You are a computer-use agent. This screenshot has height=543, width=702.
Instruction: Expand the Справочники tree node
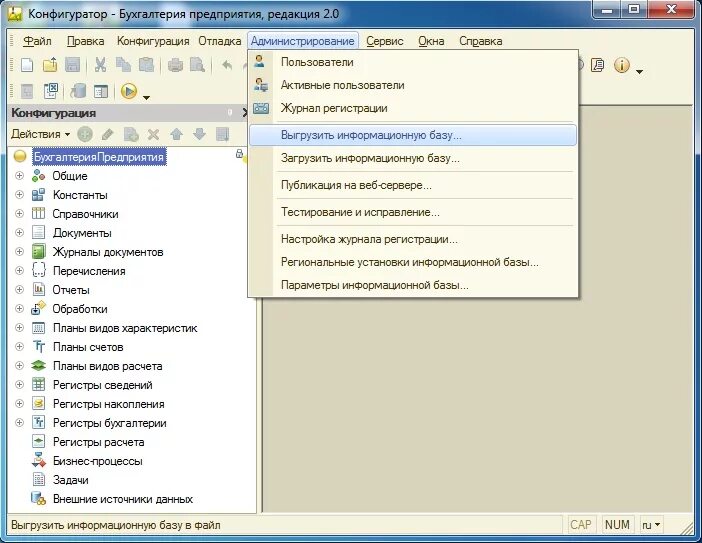[x=19, y=214]
